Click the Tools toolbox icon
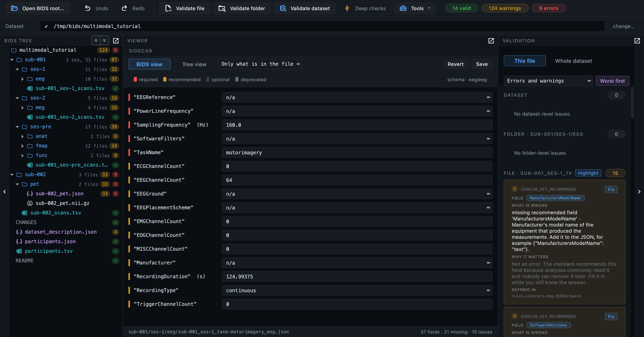The image size is (644, 337). coord(403,8)
